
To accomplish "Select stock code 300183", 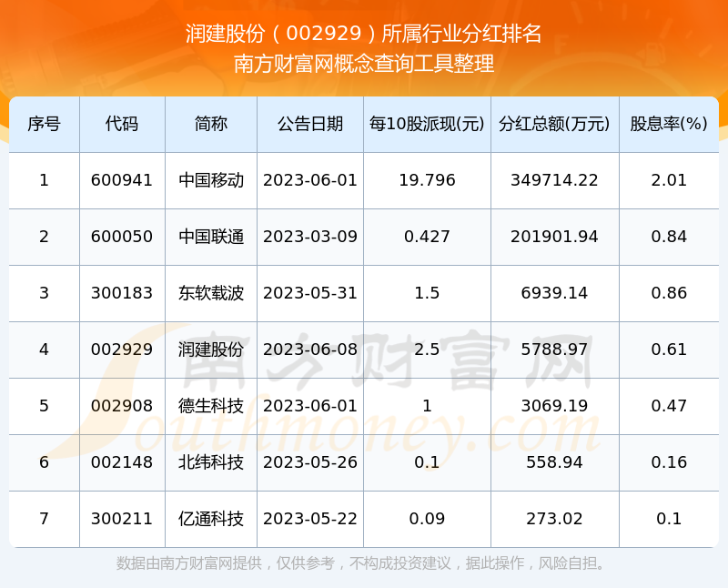I will [122, 293].
